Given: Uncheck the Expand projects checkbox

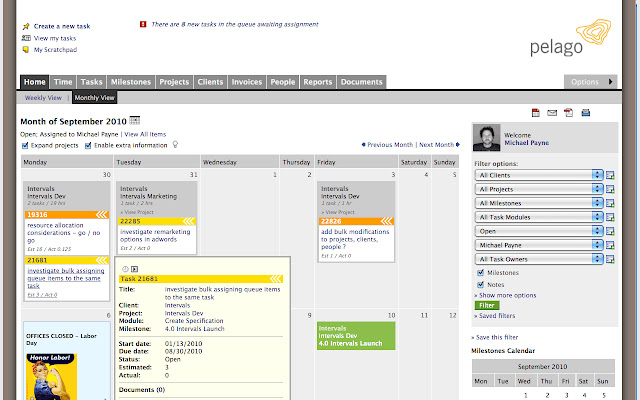Looking at the screenshot, I should pos(25,145).
